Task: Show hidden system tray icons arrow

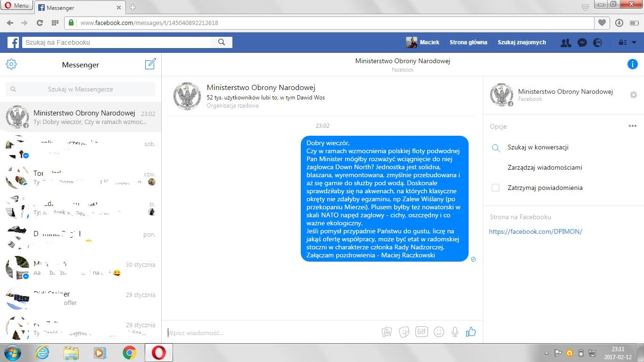Action: point(546,353)
